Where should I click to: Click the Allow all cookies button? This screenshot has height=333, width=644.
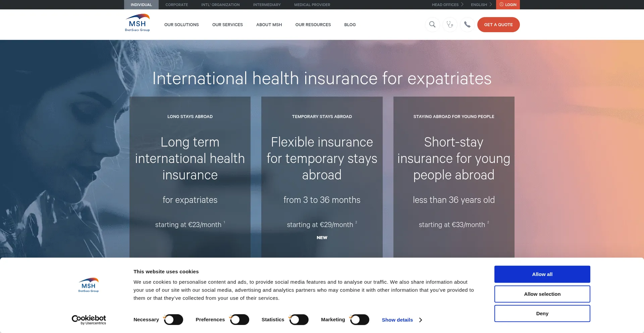coord(542,274)
